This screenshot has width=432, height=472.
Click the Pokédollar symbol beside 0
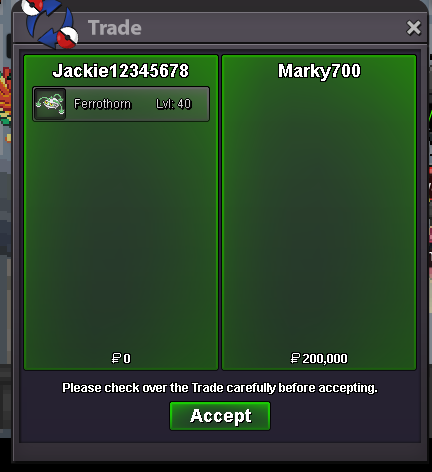(116, 358)
